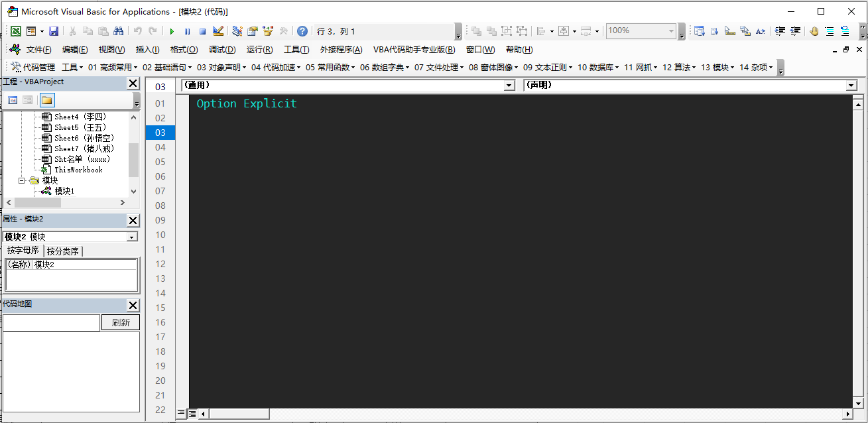Screen dimensions: 868x423
Task: Collapse the 模块 folder in project tree
Action: click(x=21, y=180)
